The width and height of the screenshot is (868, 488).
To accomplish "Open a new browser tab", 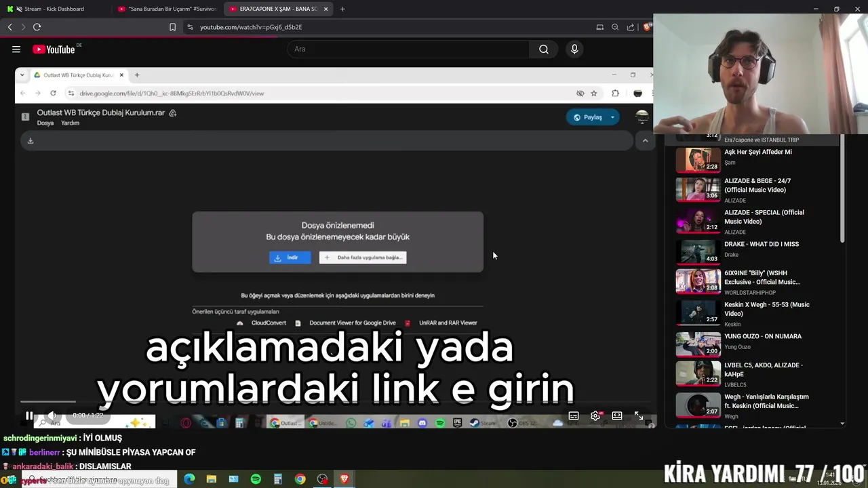I will [342, 9].
